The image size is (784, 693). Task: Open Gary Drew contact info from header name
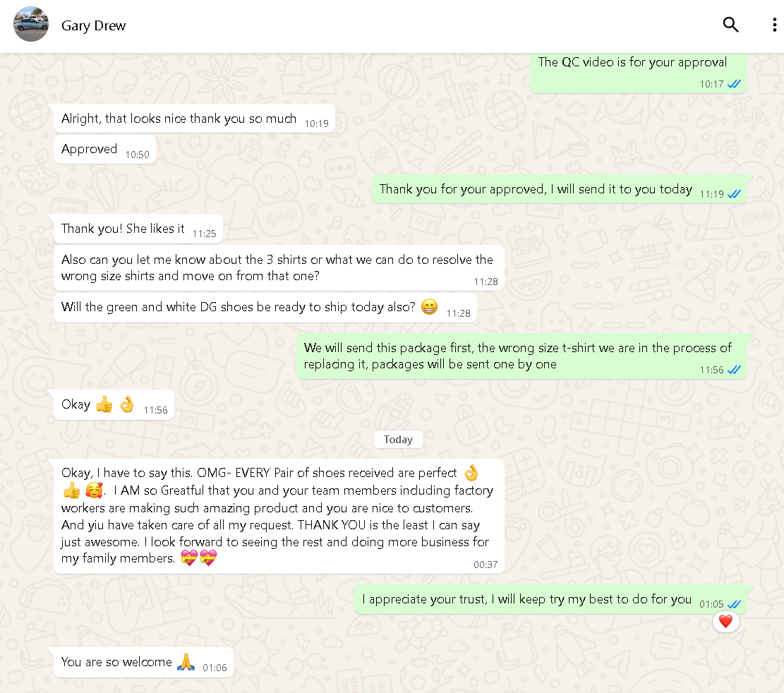[93, 26]
